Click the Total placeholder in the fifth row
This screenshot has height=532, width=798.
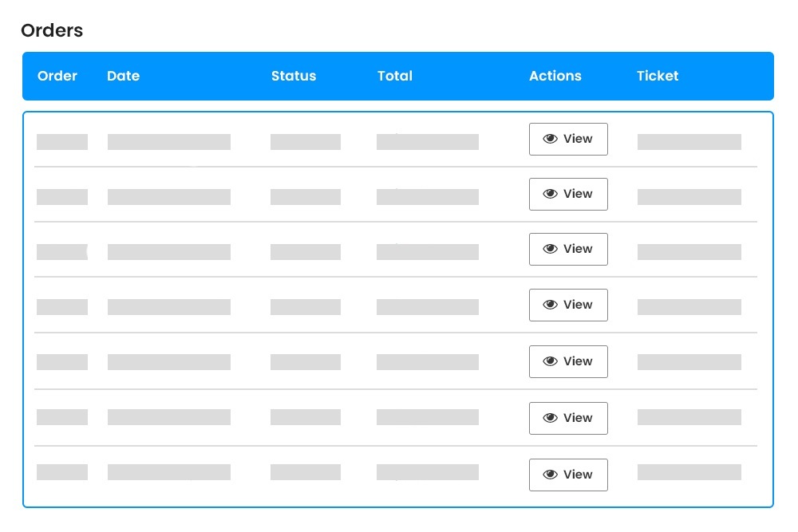tap(427, 361)
